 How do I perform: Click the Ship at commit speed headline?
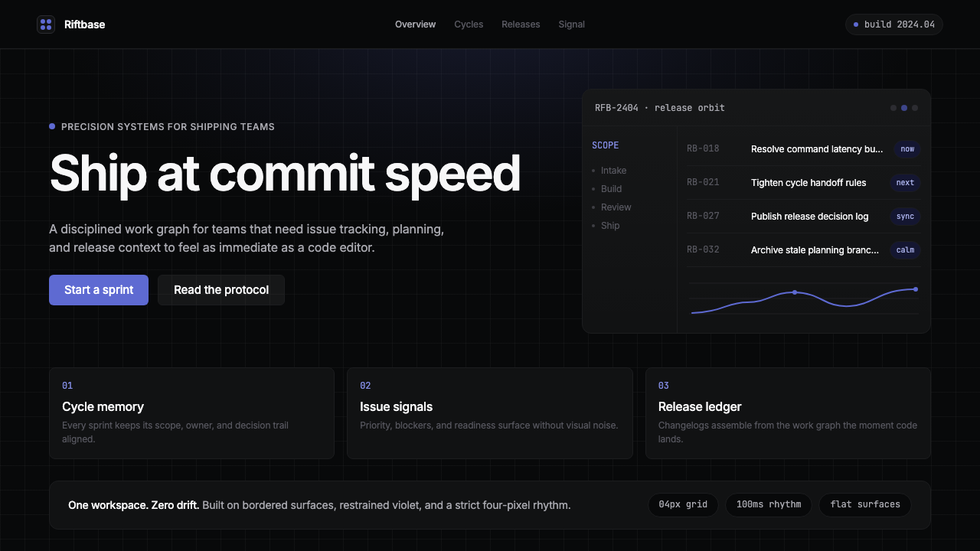pyautogui.click(x=285, y=174)
